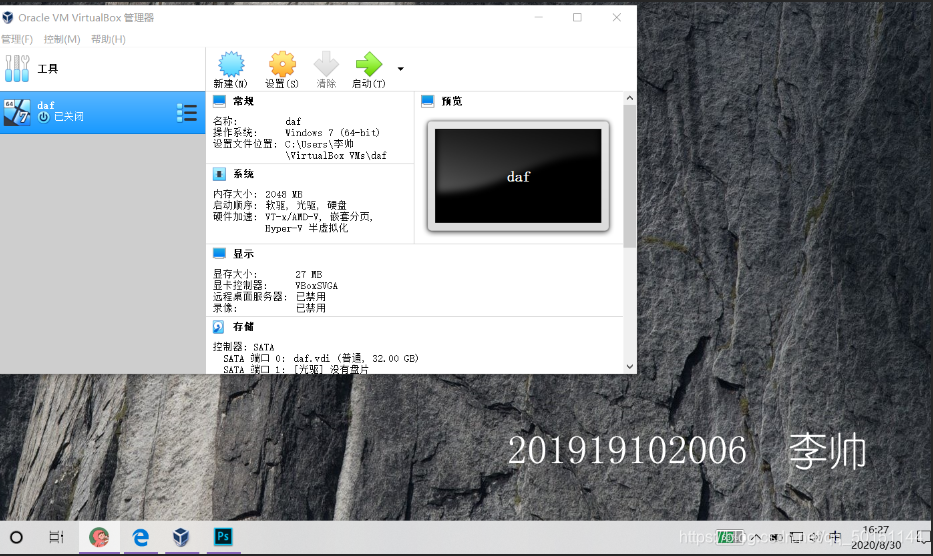The width and height of the screenshot is (933, 556).
Task: Click the details scrollbar down arrow
Action: (630, 367)
